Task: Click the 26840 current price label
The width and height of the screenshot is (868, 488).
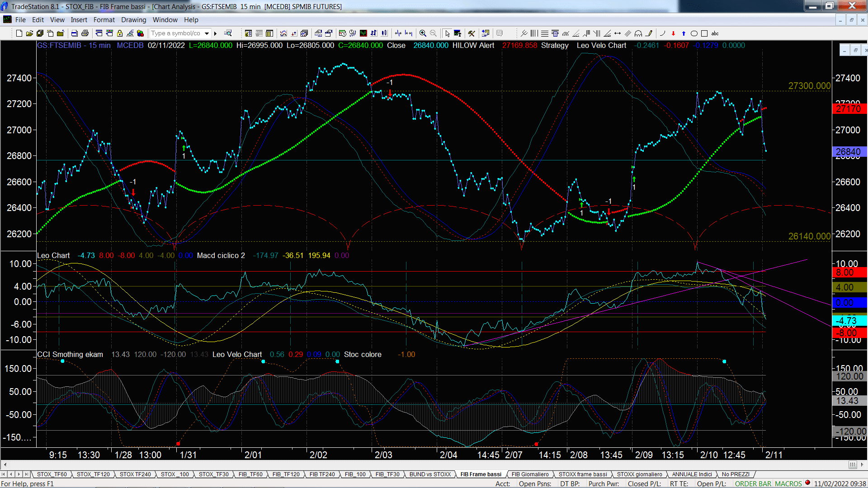Action: [x=849, y=152]
